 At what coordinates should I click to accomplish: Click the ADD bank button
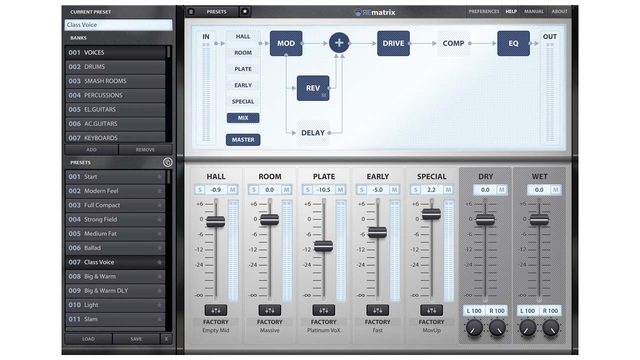pyautogui.click(x=91, y=150)
